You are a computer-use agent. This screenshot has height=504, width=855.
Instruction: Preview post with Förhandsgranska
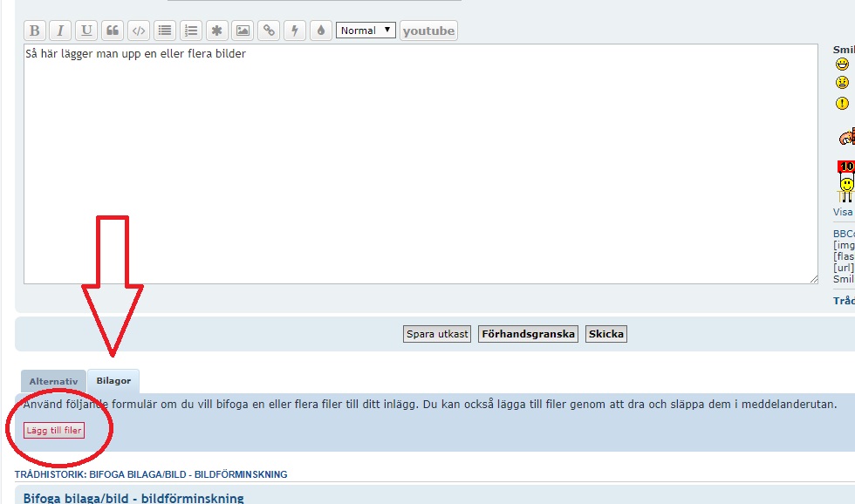click(x=528, y=334)
